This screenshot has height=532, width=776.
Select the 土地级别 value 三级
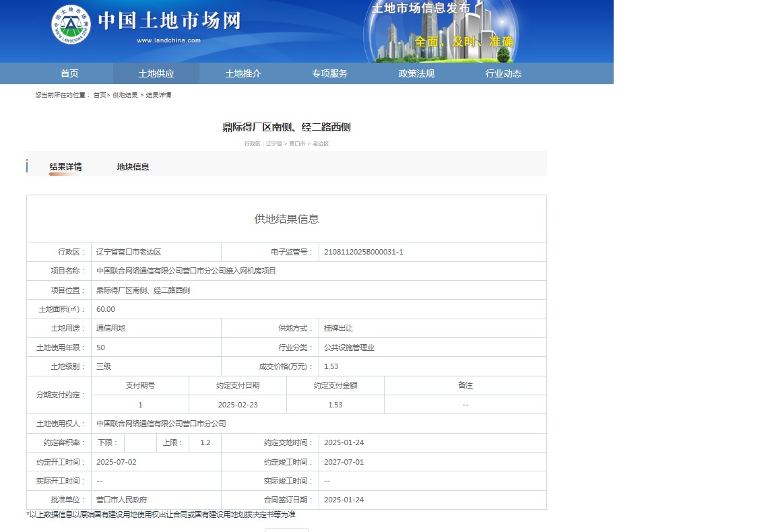click(104, 366)
